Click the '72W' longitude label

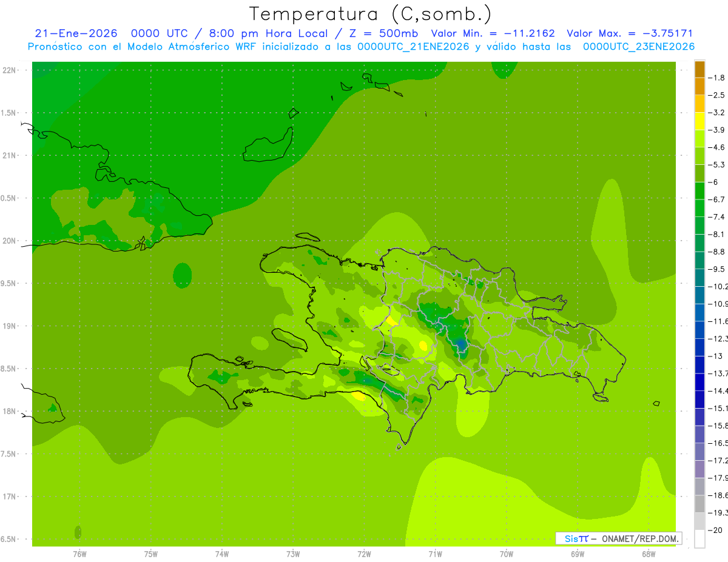pyautogui.click(x=364, y=554)
